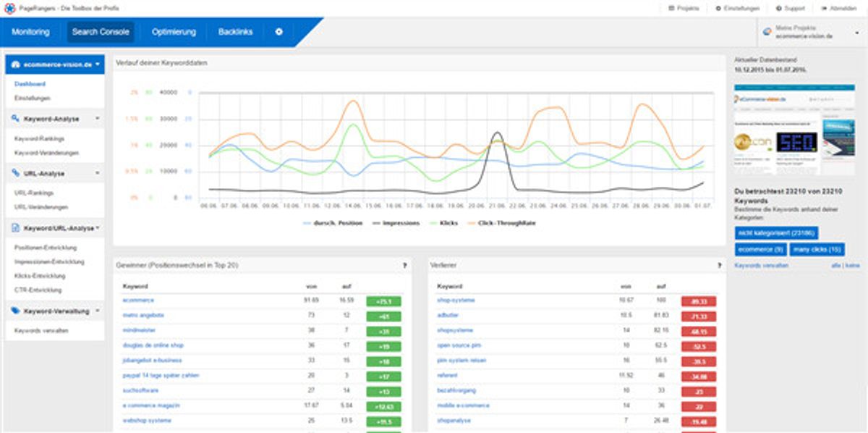868x433 pixels.
Task: Click the +75.1 change badge for ecommerce
Action: pos(383,300)
